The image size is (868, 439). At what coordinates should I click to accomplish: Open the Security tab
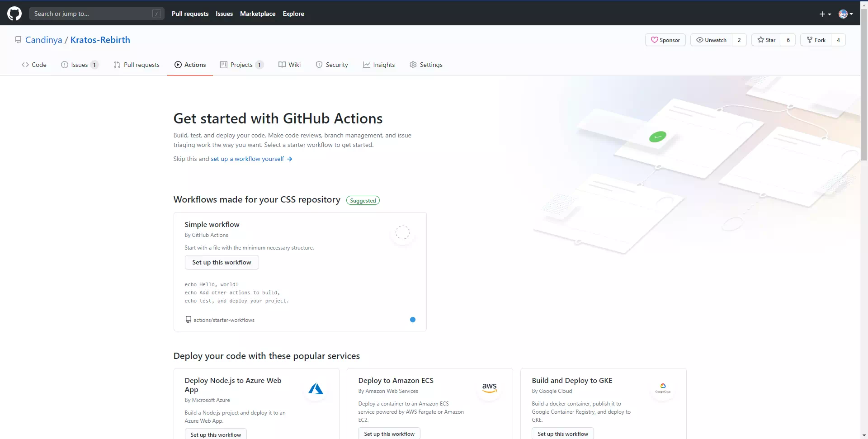332,65
